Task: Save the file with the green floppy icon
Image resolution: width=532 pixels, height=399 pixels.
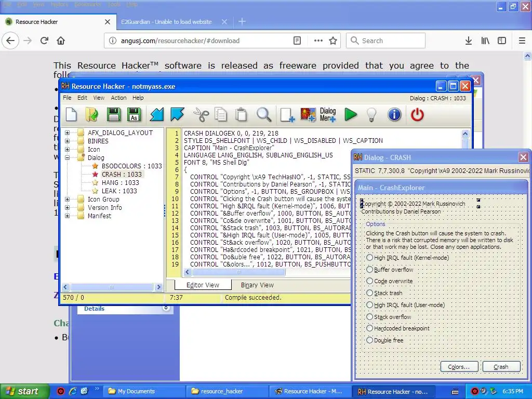Action: click(x=113, y=115)
